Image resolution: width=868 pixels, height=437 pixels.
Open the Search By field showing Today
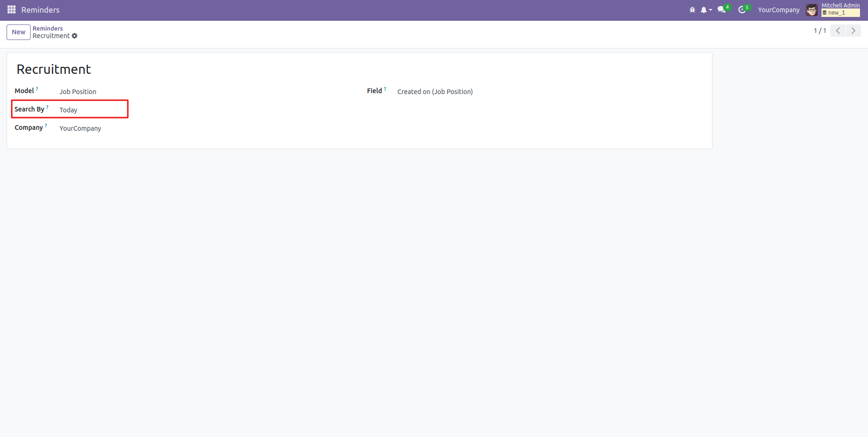pyautogui.click(x=69, y=110)
